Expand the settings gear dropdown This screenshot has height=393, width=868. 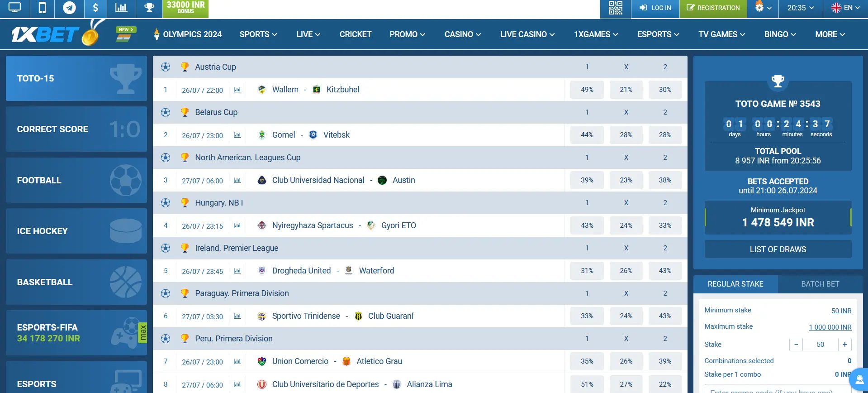(x=763, y=8)
